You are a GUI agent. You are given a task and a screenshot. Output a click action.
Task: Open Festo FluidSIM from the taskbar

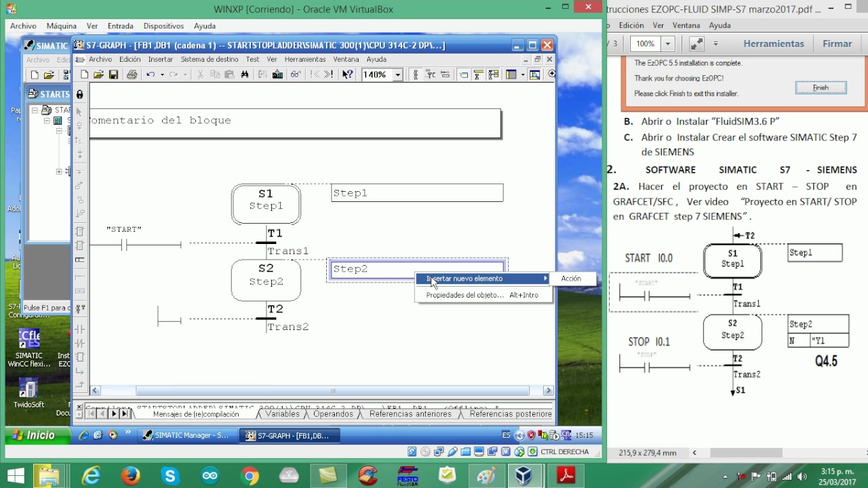408,476
